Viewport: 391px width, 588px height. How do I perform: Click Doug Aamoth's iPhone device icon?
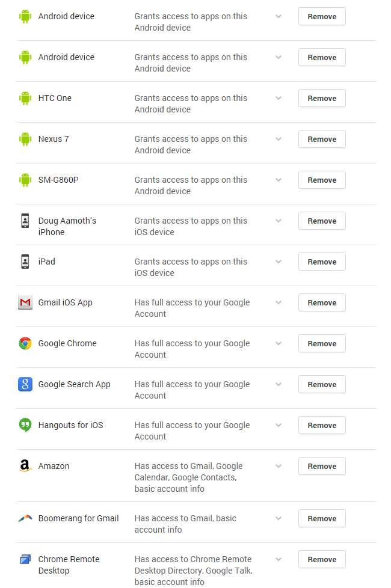(x=25, y=221)
